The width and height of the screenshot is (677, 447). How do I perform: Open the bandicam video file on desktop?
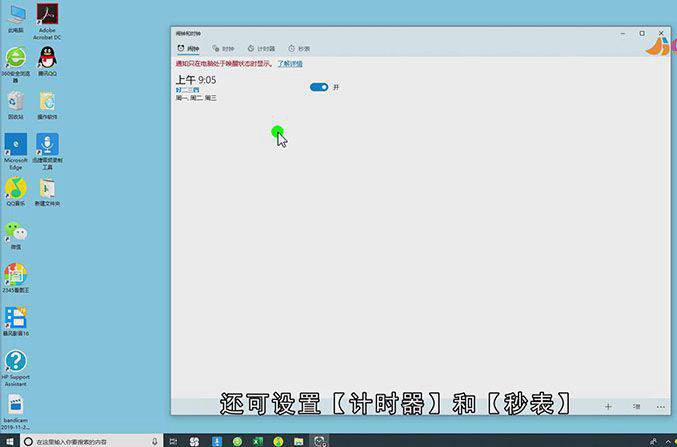click(x=16, y=412)
